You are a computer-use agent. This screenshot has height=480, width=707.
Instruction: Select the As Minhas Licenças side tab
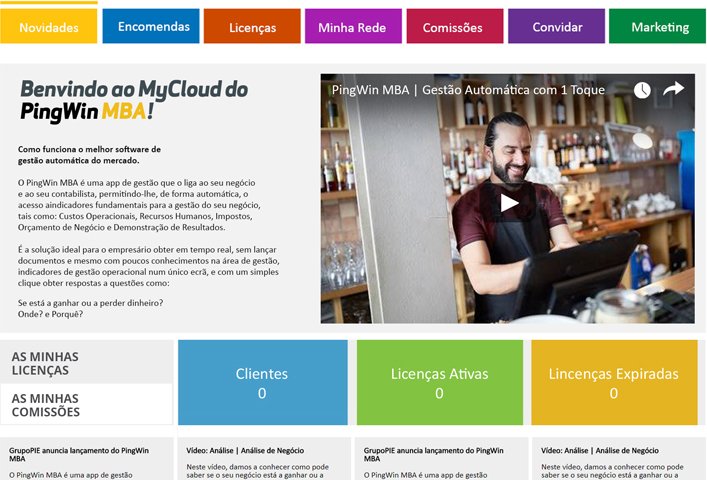87,363
